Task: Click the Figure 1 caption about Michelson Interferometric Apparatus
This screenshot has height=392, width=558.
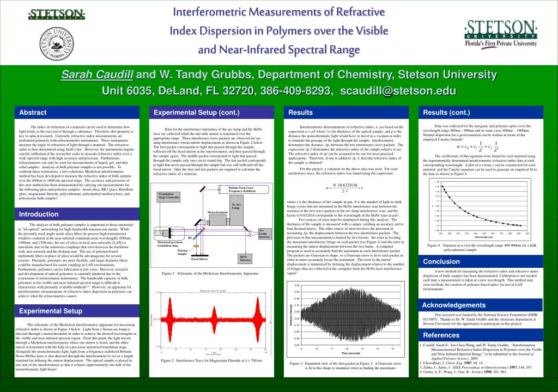Action: pos(210,273)
